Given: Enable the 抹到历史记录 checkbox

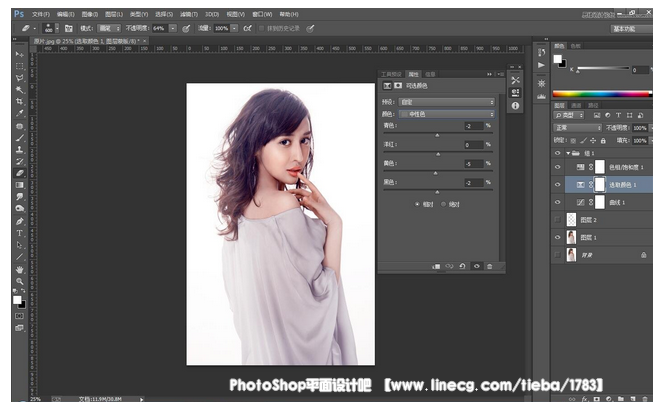Looking at the screenshot, I should point(260,28).
